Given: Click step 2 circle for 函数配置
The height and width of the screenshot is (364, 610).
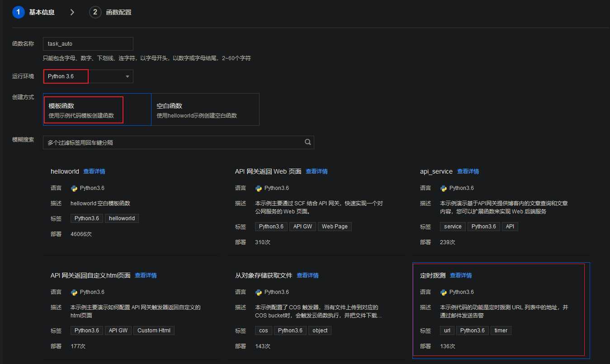Looking at the screenshot, I should [x=95, y=12].
